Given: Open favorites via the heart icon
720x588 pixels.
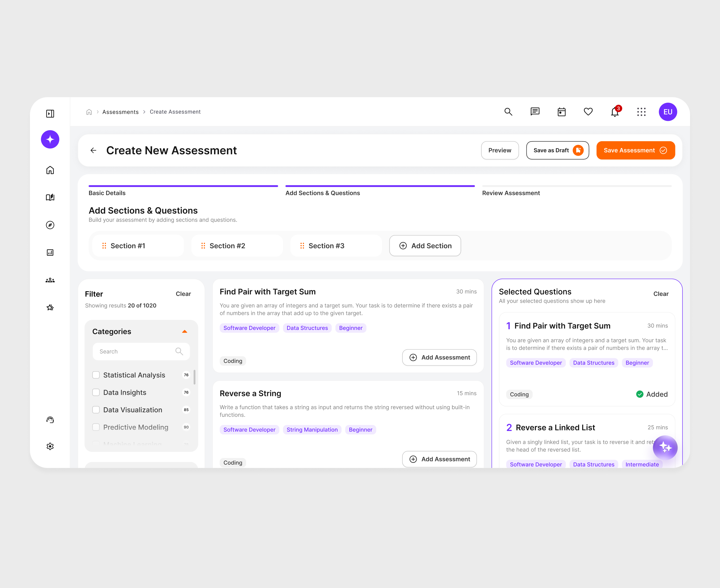Looking at the screenshot, I should [x=588, y=112].
